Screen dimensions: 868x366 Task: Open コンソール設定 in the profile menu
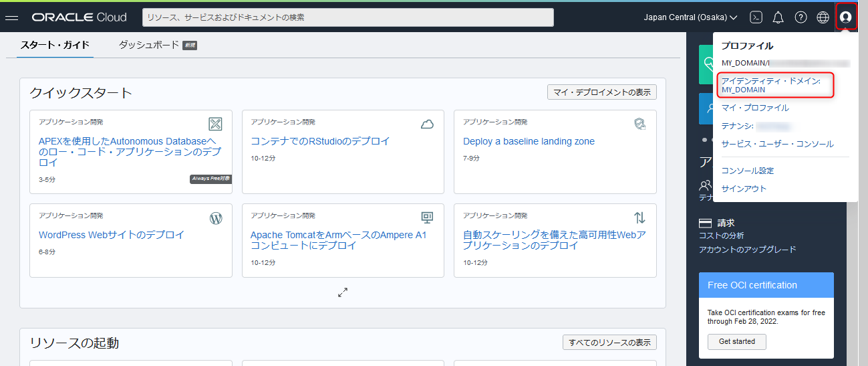coord(748,171)
